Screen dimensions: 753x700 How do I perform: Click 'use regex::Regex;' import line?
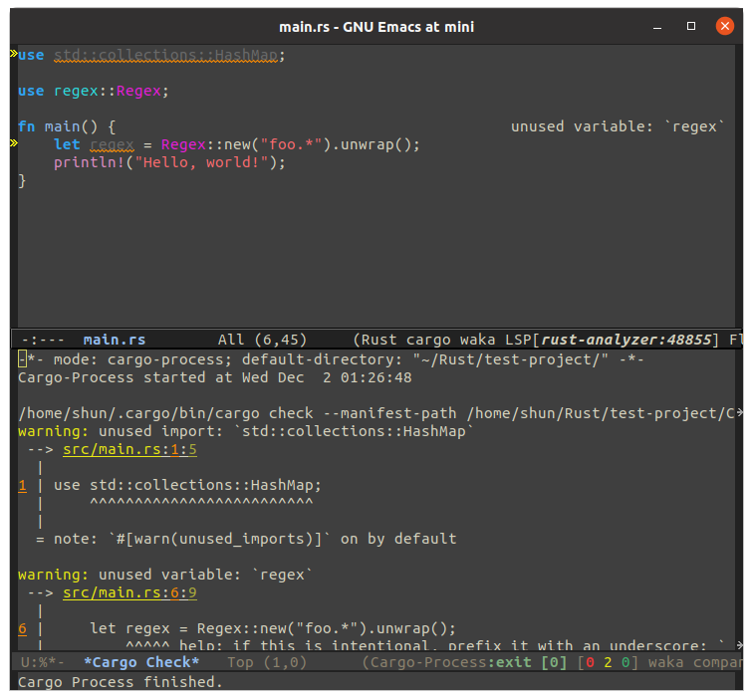pyautogui.click(x=94, y=91)
